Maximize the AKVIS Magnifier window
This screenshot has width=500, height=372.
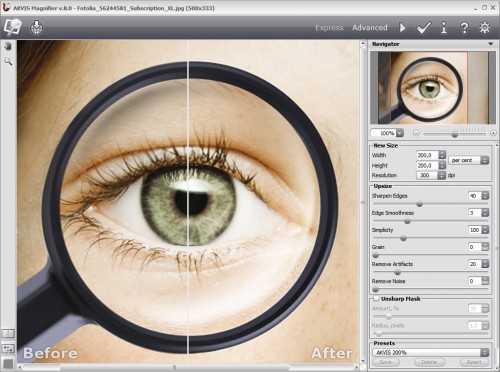pos(484,7)
